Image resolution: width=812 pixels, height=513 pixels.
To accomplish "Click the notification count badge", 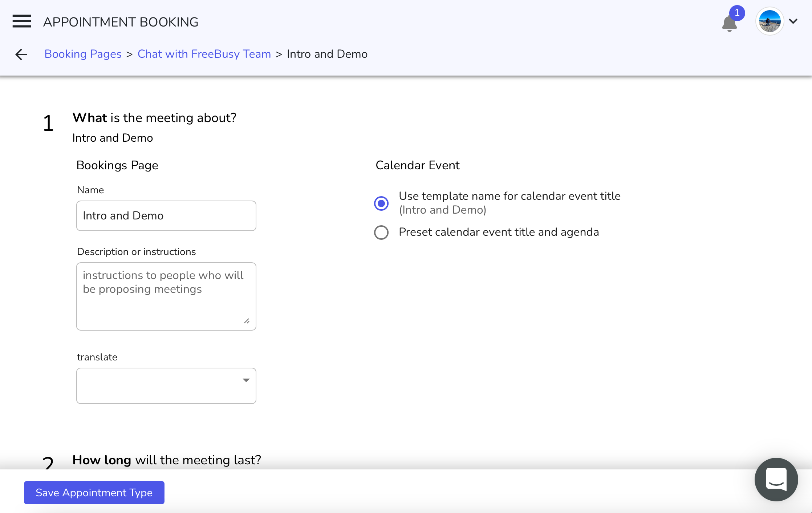I will tap(737, 13).
